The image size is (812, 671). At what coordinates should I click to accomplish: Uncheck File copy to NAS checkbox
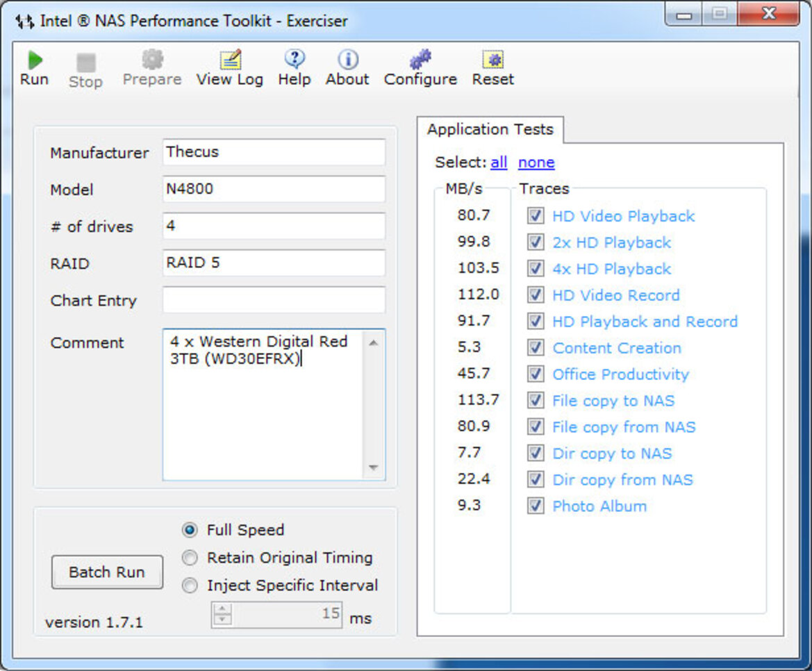pos(536,400)
